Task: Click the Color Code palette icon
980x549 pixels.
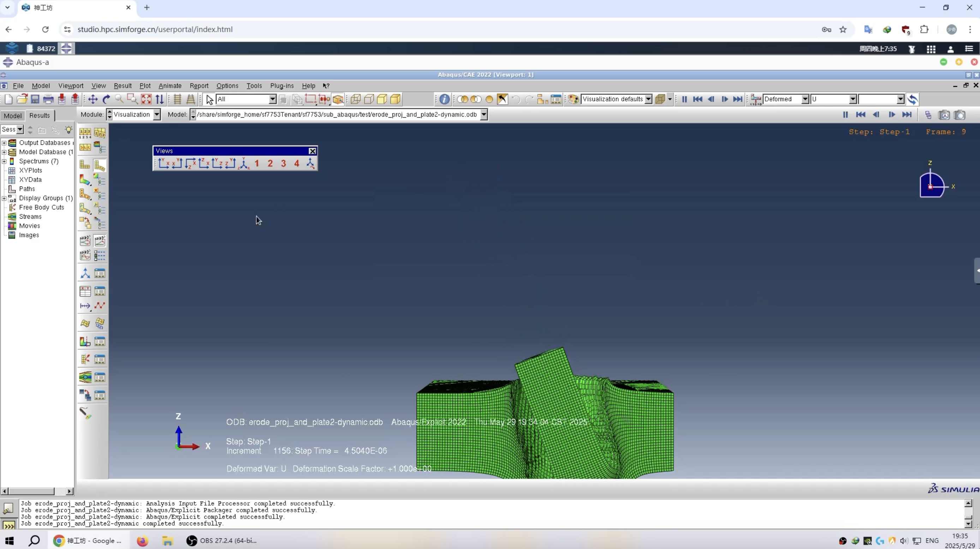Action: tap(573, 99)
